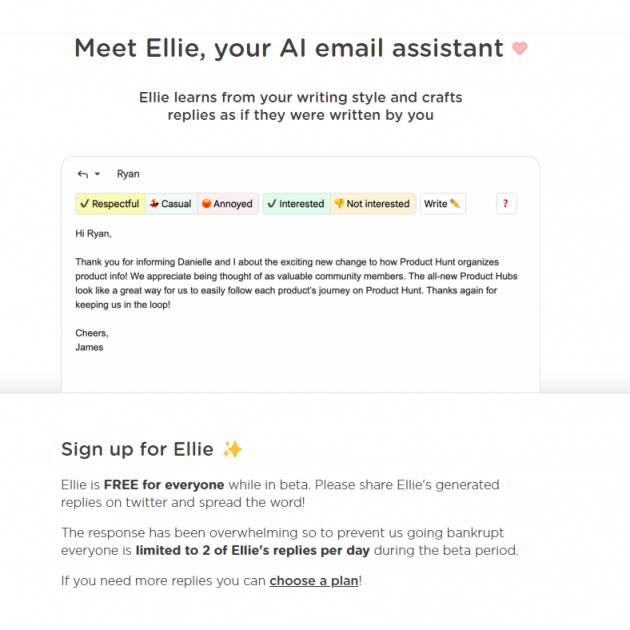This screenshot has height=630, width=630.
Task: Select the Respectful tone option
Action: 110,204
